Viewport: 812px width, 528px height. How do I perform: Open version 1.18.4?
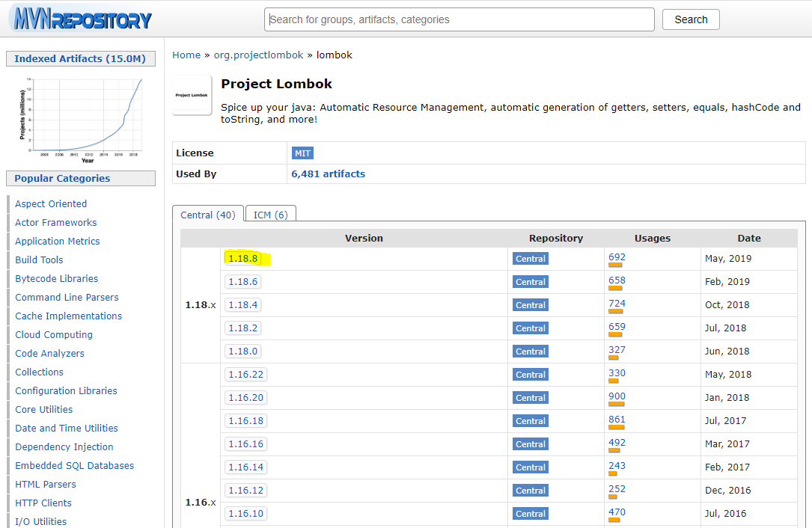243,305
